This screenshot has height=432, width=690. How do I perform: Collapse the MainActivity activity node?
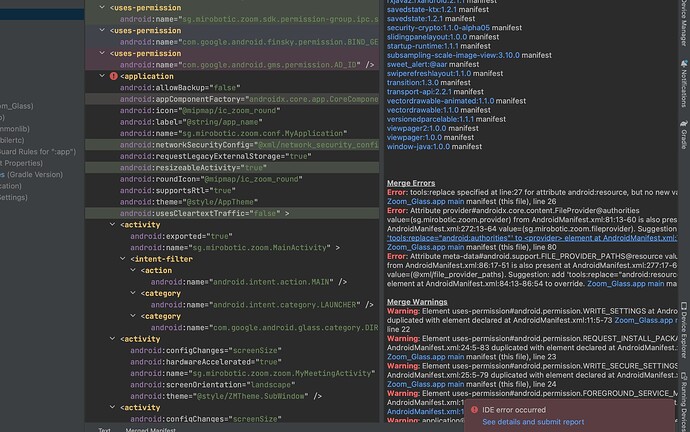coord(113,224)
